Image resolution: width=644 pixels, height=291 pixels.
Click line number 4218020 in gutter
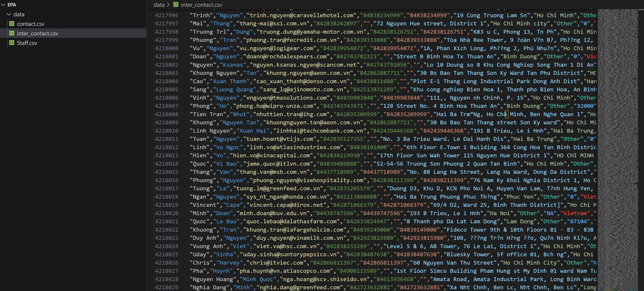[x=167, y=213]
